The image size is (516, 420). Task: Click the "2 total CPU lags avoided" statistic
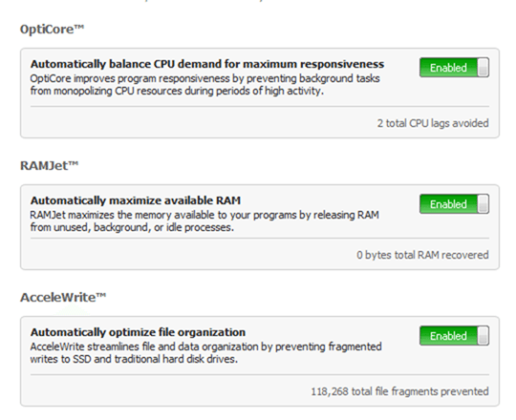click(x=433, y=123)
